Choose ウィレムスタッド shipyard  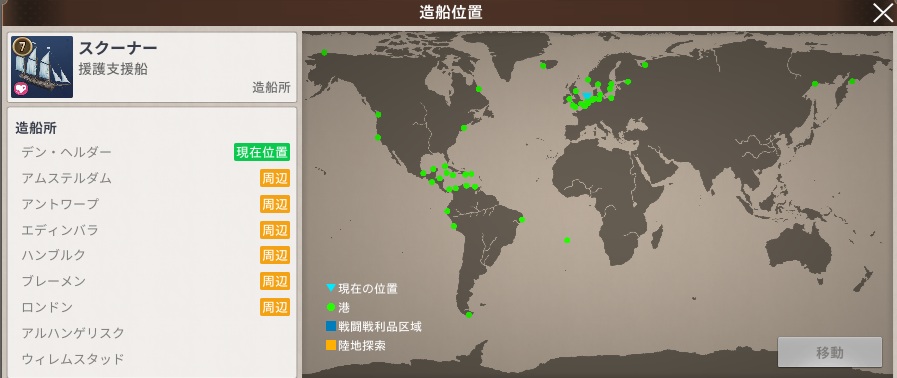pyautogui.click(x=152, y=359)
